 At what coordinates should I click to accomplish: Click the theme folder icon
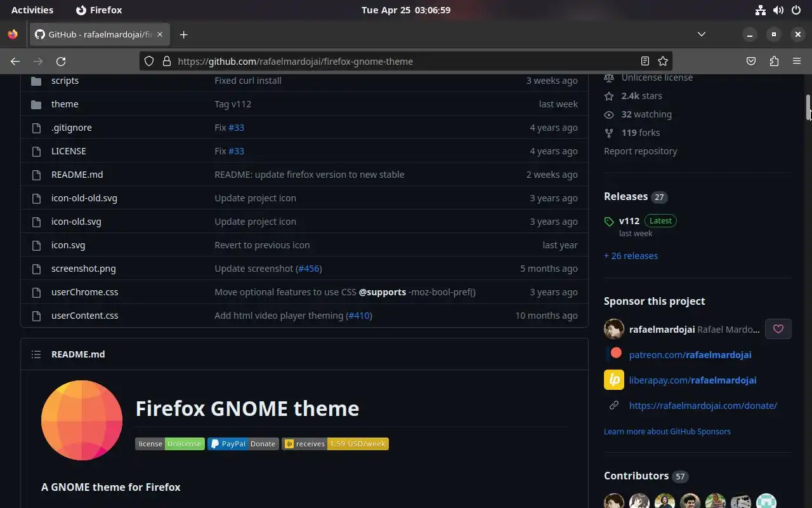click(x=36, y=104)
